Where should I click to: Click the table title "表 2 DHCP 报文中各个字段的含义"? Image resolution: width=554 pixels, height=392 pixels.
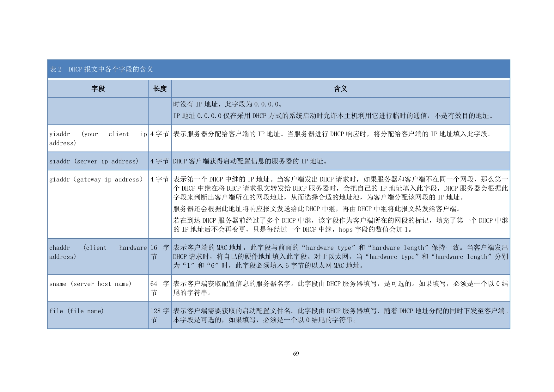pyautogui.click(x=101, y=69)
